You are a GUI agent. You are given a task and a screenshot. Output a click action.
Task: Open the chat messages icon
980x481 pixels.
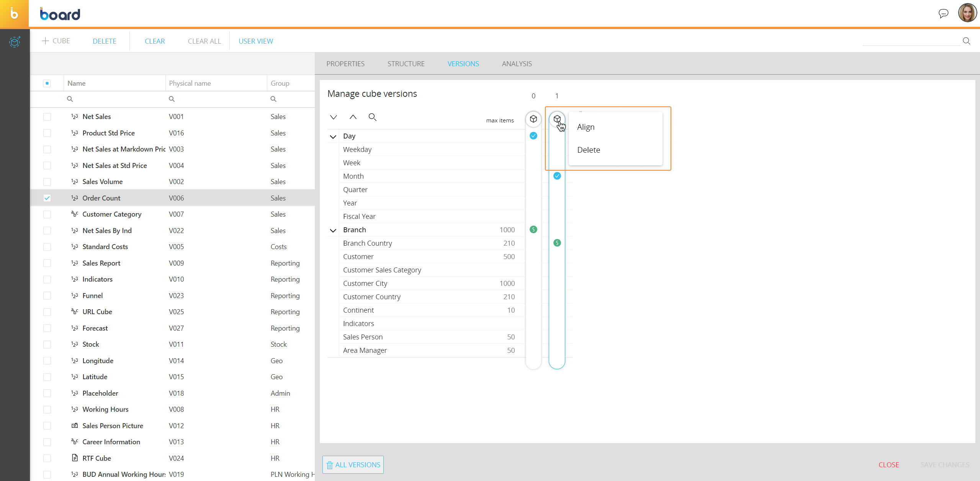tap(943, 14)
